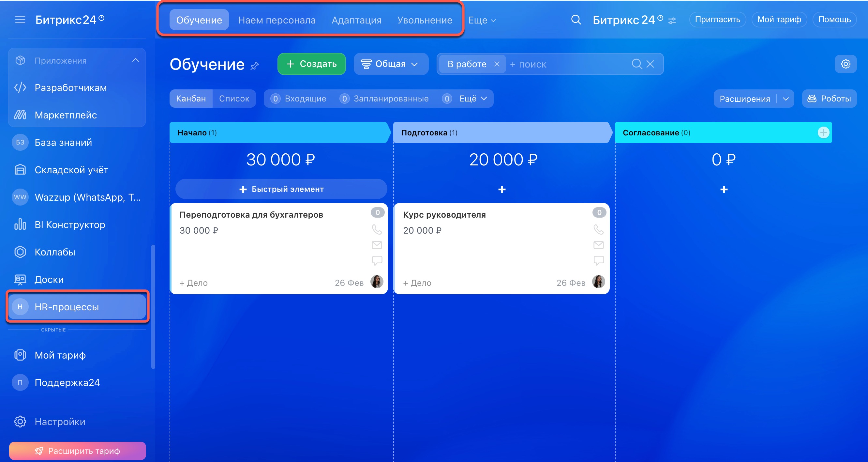Switch view to Список
The height and width of the screenshot is (462, 868).
tap(234, 99)
